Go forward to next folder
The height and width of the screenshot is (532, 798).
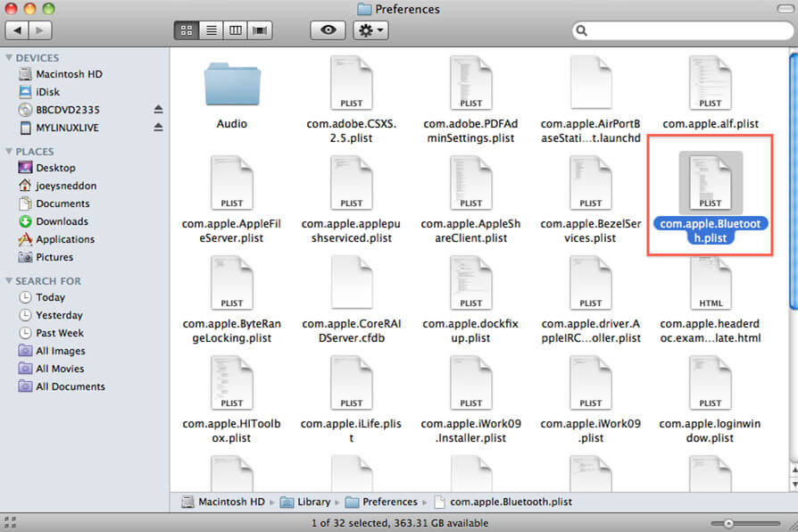[40, 30]
